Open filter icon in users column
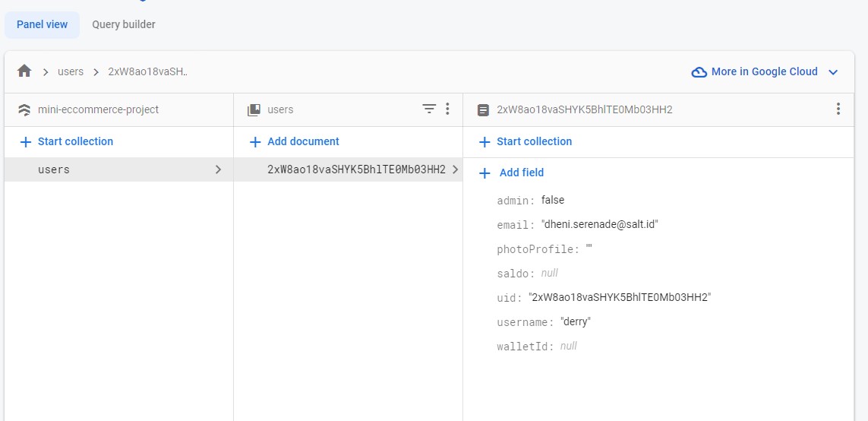Image resolution: width=868 pixels, height=421 pixels. pyautogui.click(x=429, y=109)
